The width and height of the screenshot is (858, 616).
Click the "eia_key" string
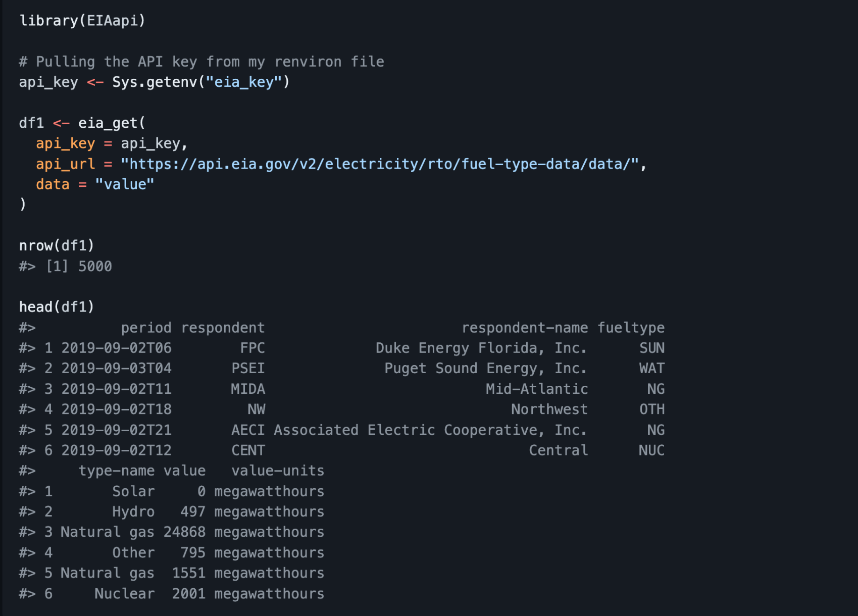pyautogui.click(x=244, y=82)
